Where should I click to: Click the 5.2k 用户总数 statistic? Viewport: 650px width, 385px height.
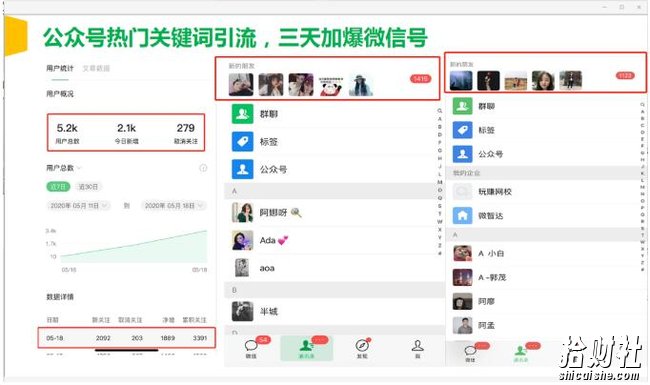[x=67, y=133]
